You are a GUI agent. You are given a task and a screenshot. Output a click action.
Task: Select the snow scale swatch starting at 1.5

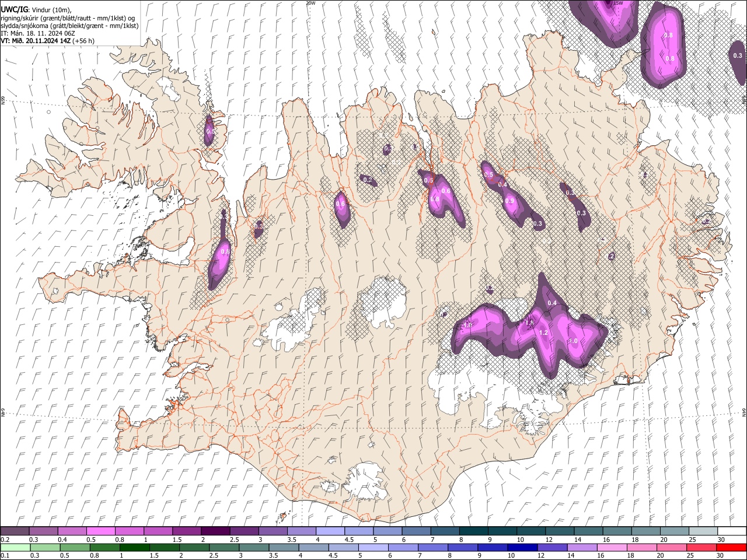[187, 531]
